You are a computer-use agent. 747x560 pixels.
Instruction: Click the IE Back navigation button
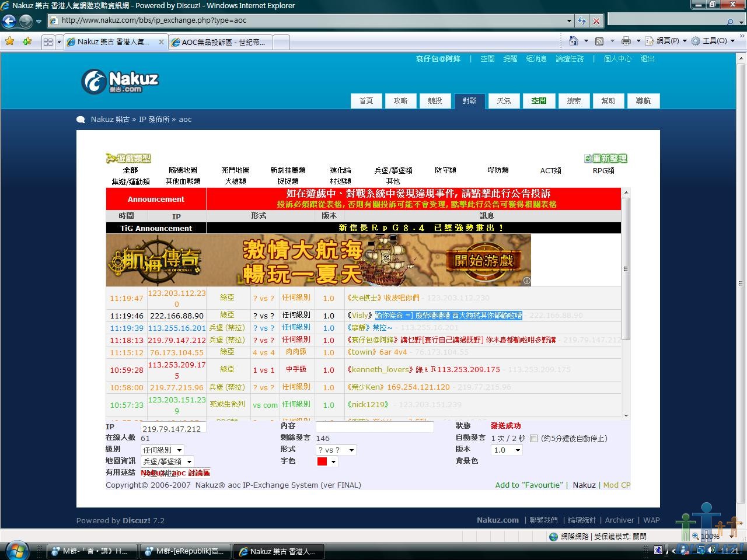(9, 21)
